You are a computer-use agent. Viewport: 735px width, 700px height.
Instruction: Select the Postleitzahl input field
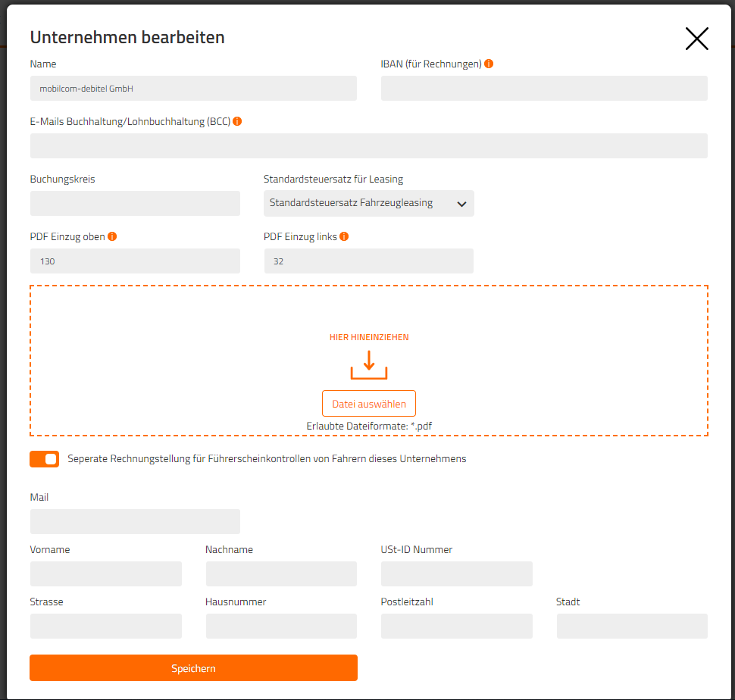[x=457, y=626]
